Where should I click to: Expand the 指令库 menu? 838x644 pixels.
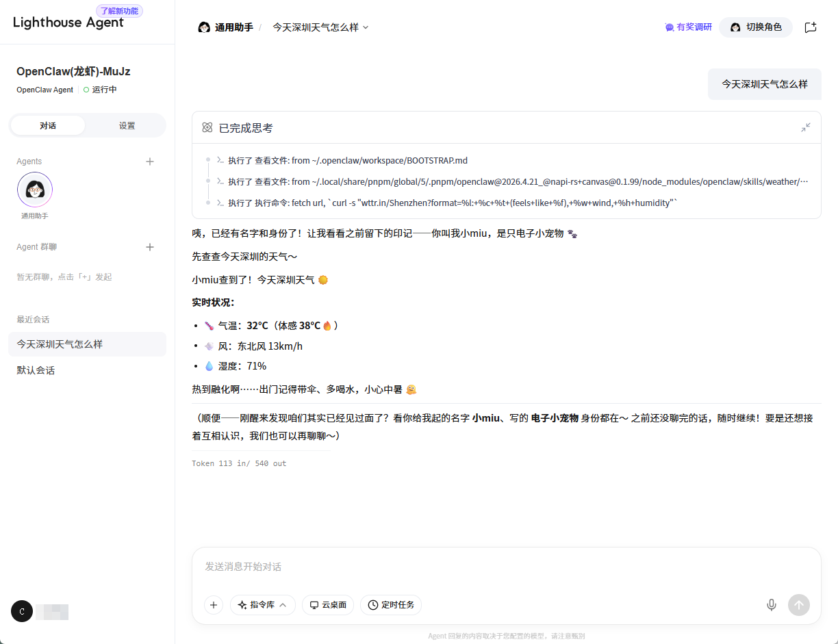(x=263, y=605)
